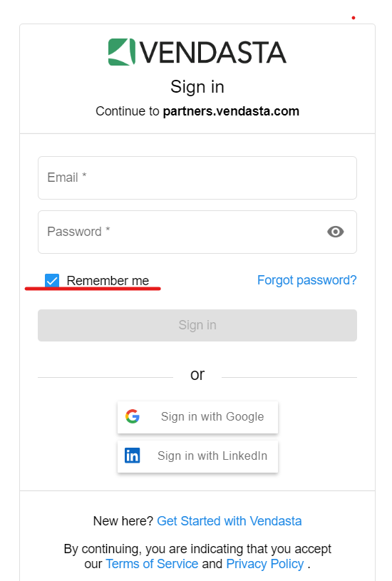Click the Vendasta green logo icon
Screen dimensions: 392x581
pyautogui.click(x=122, y=52)
